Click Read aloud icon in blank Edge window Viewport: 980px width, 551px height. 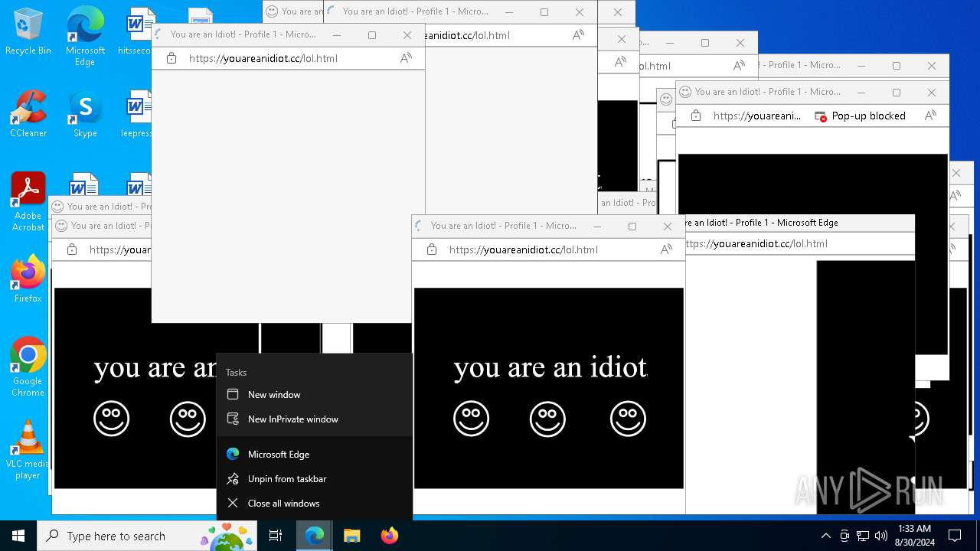tap(407, 58)
